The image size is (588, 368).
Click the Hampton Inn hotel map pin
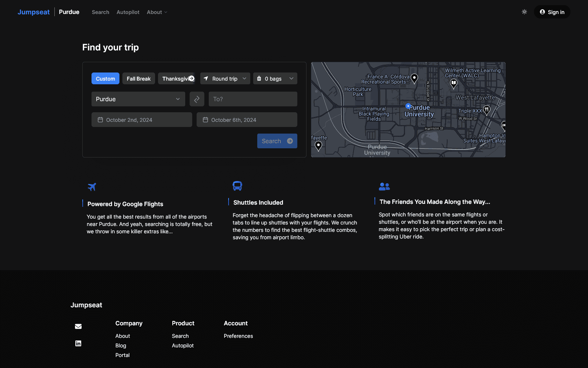(503, 125)
